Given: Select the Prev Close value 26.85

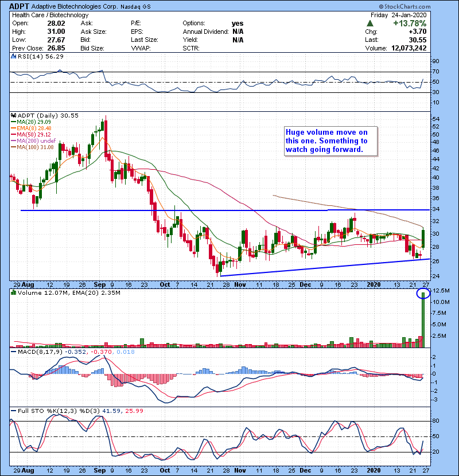Looking at the screenshot, I should 56,48.
